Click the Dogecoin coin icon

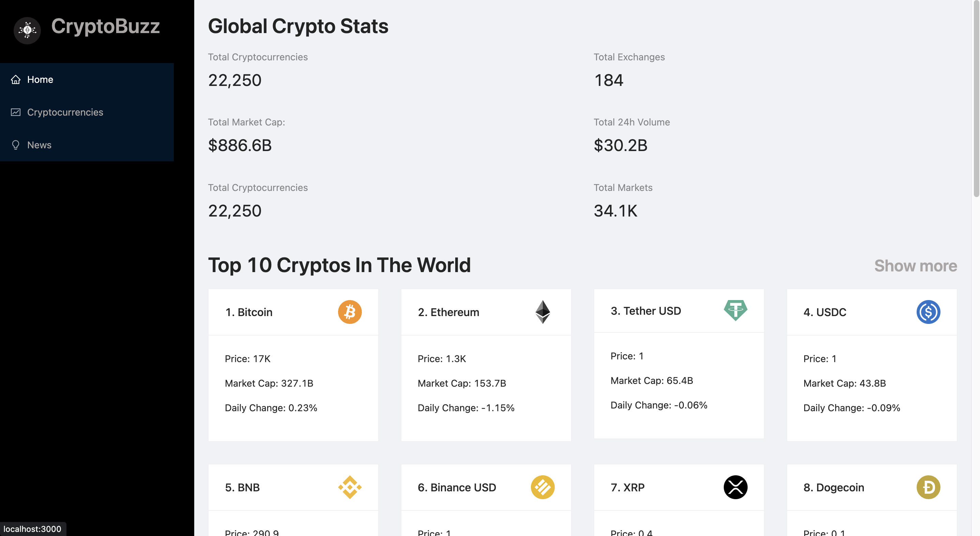(928, 487)
